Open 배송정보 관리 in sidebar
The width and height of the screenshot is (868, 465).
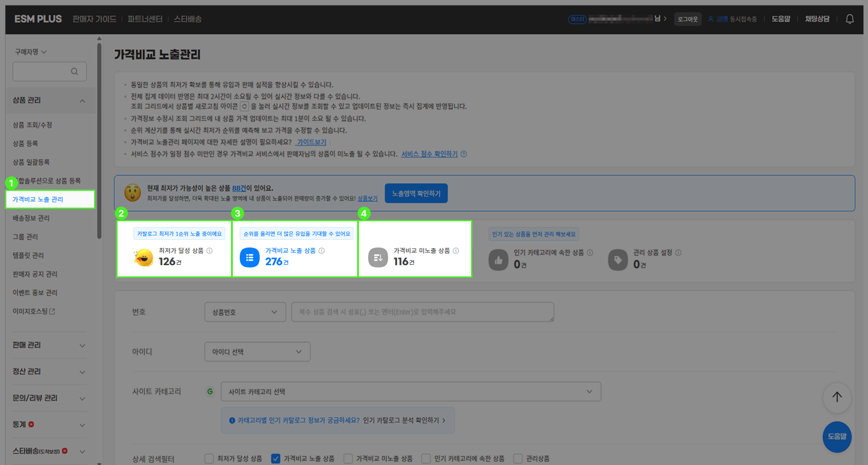(31, 218)
